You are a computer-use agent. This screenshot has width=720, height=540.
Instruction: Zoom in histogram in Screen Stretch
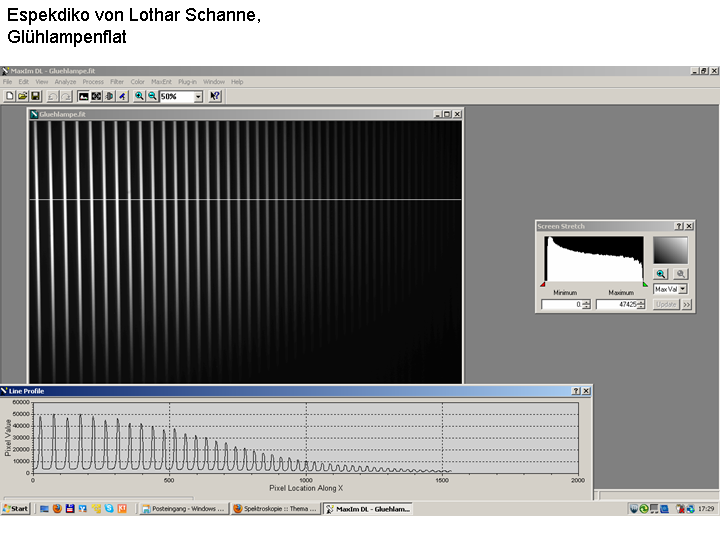click(661, 273)
